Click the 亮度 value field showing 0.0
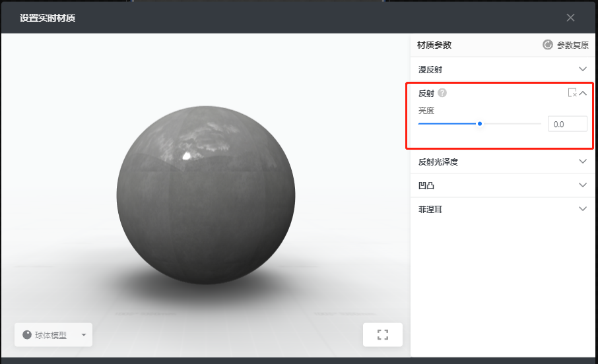Screen dimensions: 598x364 coord(567,124)
